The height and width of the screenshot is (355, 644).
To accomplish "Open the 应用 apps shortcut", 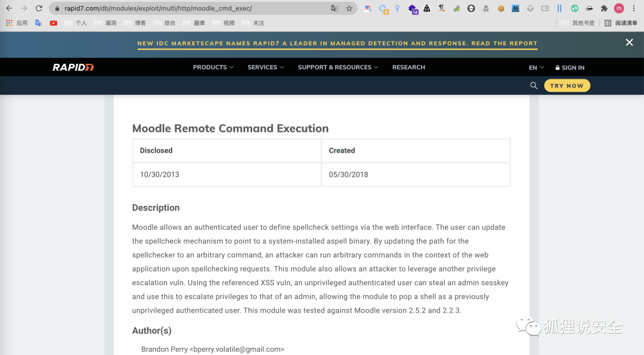I will (x=17, y=23).
